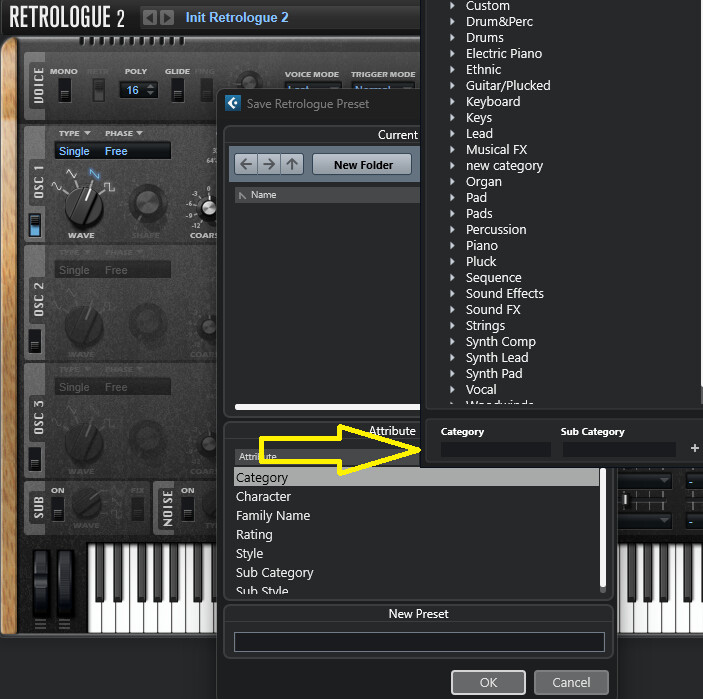Select the square waveform icon on OSC 1
This screenshot has width=703, height=699.
pyautogui.click(x=109, y=187)
